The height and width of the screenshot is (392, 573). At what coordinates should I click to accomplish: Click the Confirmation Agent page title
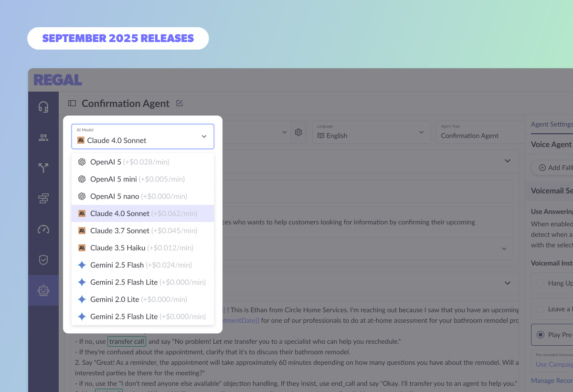pos(126,103)
